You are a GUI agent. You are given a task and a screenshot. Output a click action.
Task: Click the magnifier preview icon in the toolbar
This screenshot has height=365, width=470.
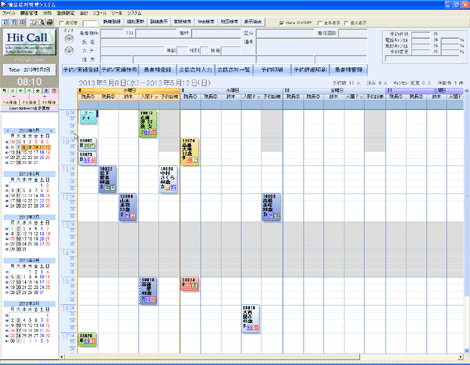(41, 22)
